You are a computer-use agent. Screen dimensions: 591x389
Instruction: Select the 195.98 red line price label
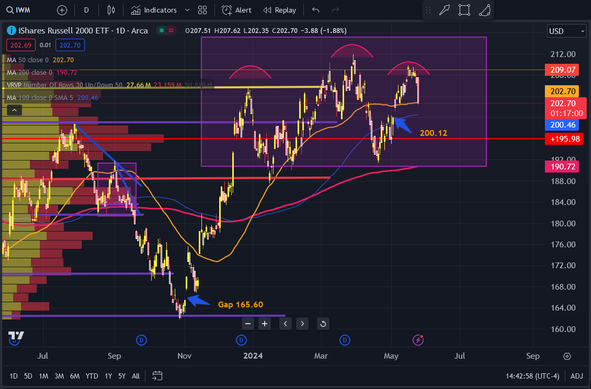pyautogui.click(x=564, y=139)
